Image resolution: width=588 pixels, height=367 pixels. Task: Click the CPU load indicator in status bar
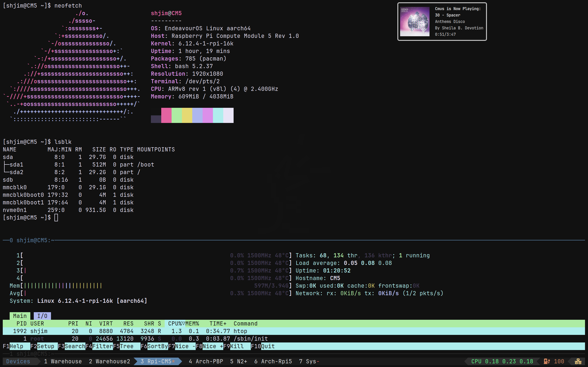pos(502,361)
